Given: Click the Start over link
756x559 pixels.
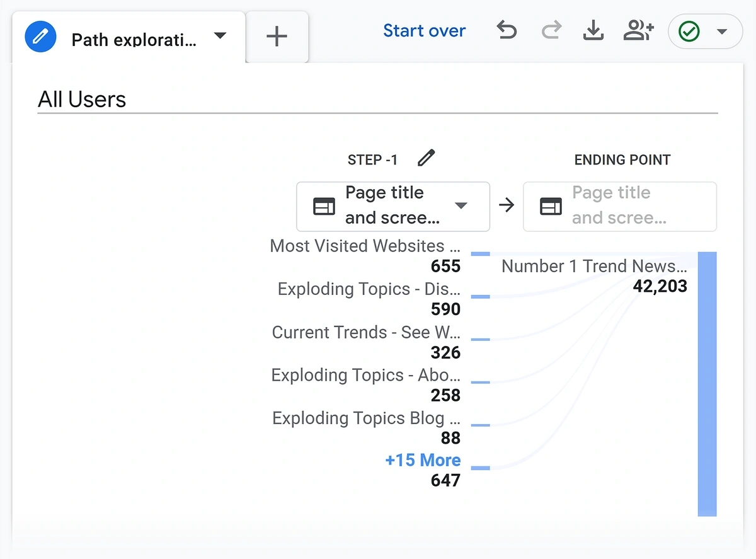Looking at the screenshot, I should click(x=425, y=30).
